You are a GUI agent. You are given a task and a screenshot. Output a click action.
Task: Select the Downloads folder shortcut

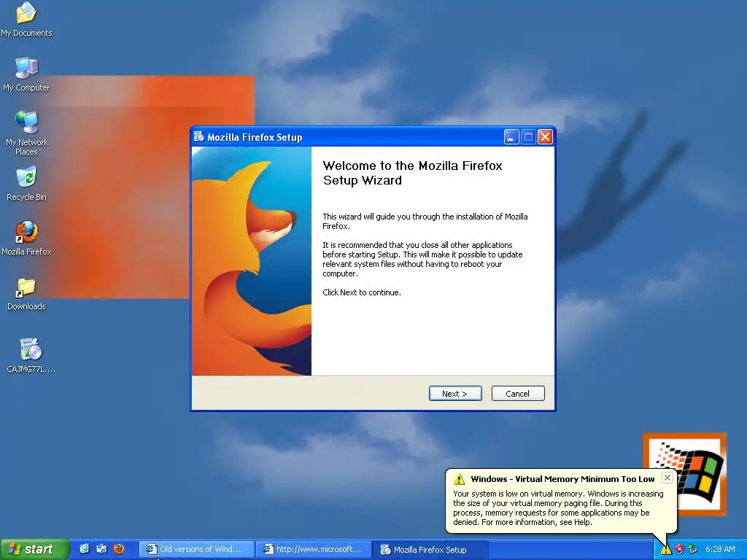(26, 294)
